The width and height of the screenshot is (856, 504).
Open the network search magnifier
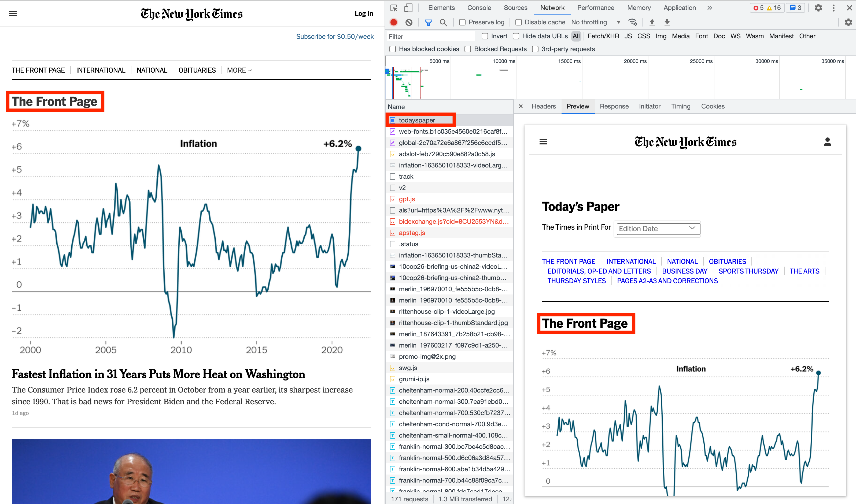443,23
